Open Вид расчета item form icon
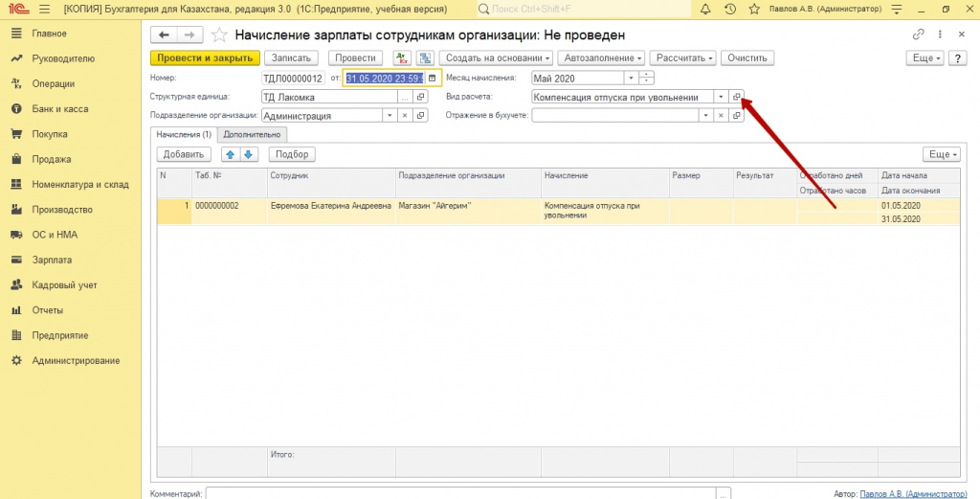 pyautogui.click(x=737, y=97)
